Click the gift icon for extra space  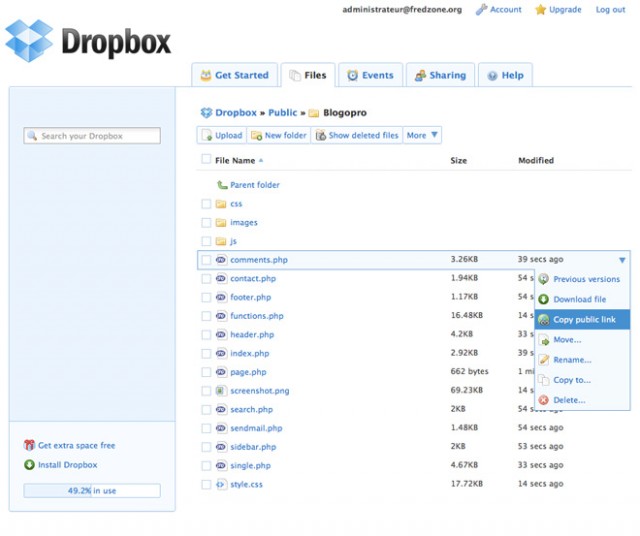tap(29, 445)
